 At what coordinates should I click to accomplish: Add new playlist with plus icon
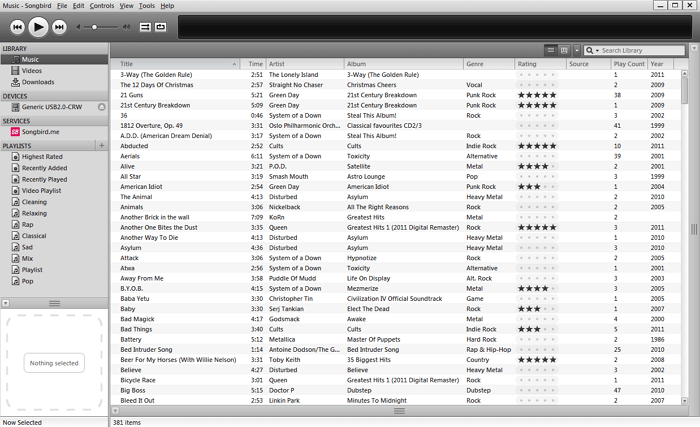tap(102, 145)
